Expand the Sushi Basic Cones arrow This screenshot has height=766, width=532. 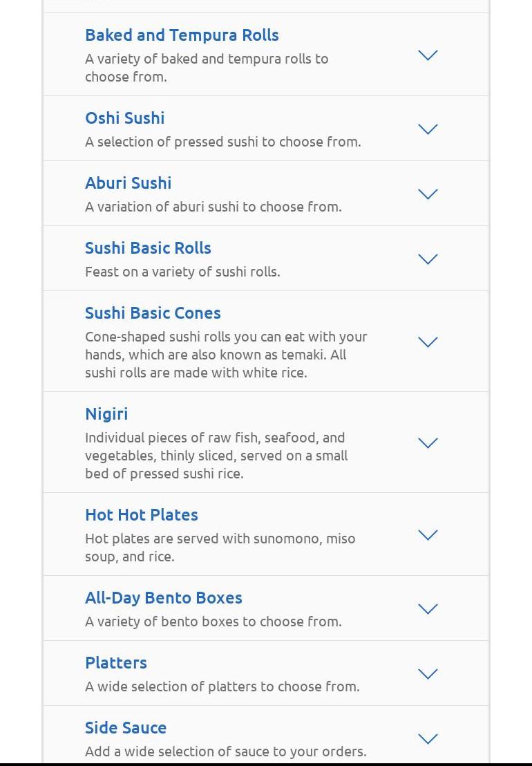click(428, 342)
